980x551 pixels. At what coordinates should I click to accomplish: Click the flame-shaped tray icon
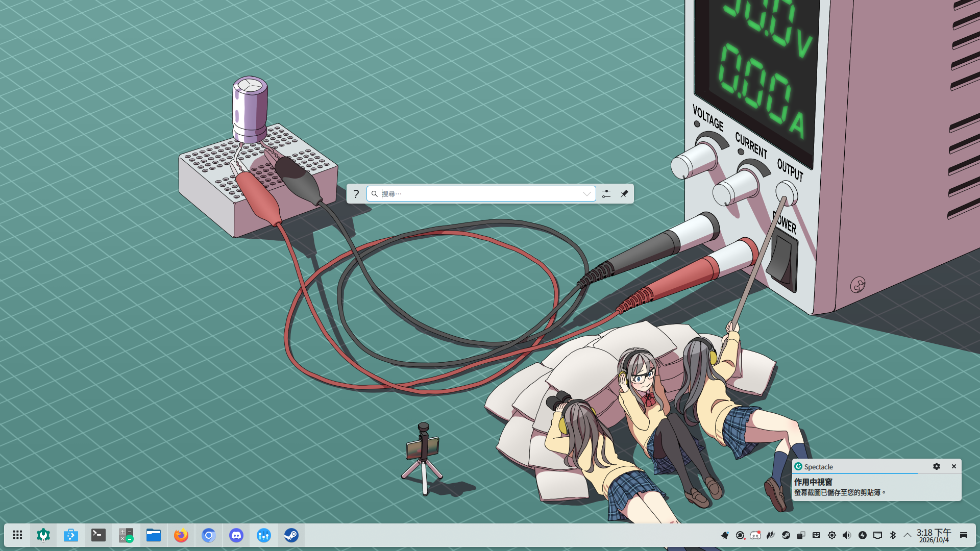pyautogui.click(x=771, y=535)
